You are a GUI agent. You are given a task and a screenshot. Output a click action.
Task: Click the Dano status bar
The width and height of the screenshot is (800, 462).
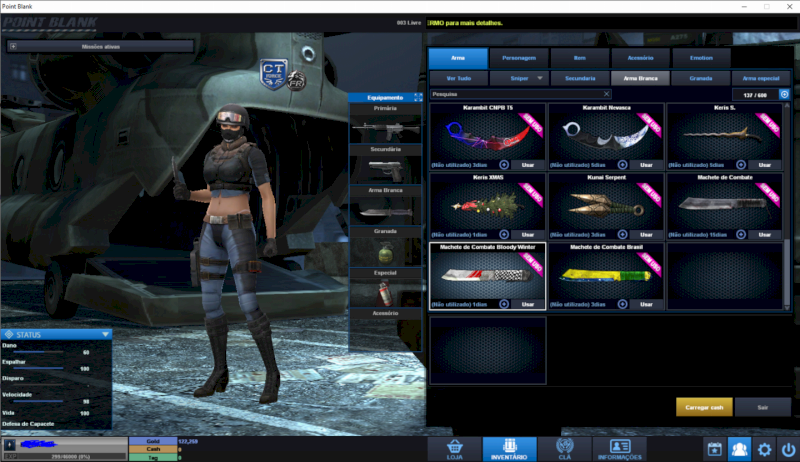coord(39,352)
